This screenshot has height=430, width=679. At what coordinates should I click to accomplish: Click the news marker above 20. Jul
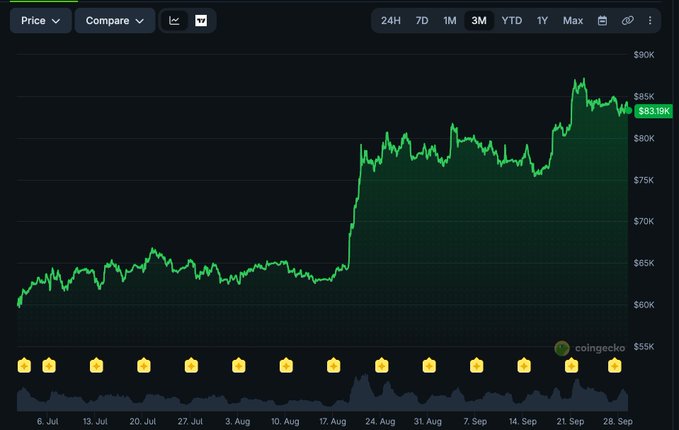click(x=144, y=365)
